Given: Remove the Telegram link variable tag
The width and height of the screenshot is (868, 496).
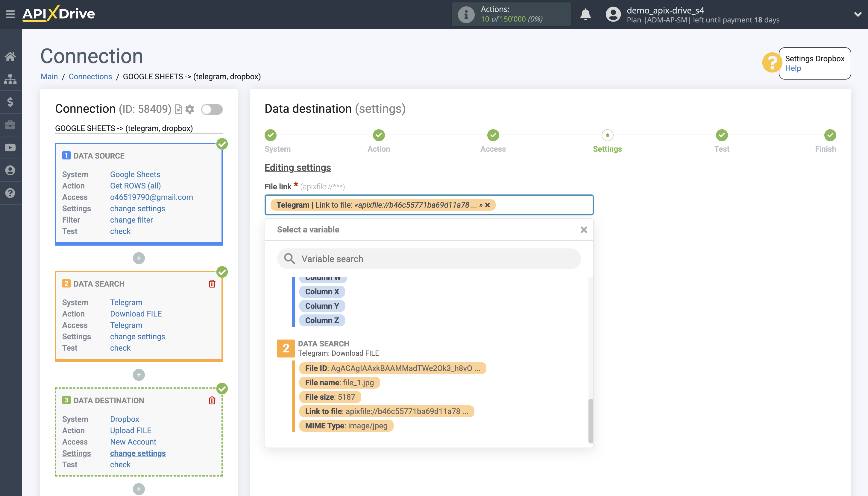Looking at the screenshot, I should pyautogui.click(x=487, y=205).
